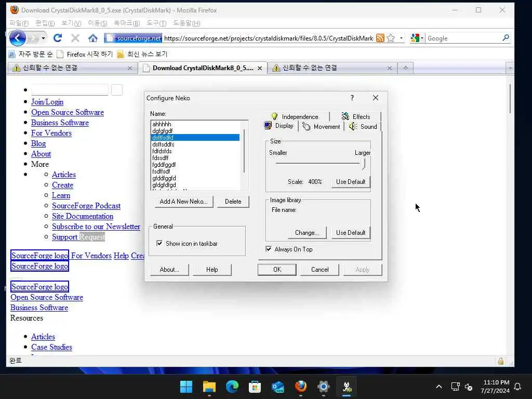This screenshot has width=532, height=399.
Task: Open Outlook from taskbar
Action: click(278, 387)
